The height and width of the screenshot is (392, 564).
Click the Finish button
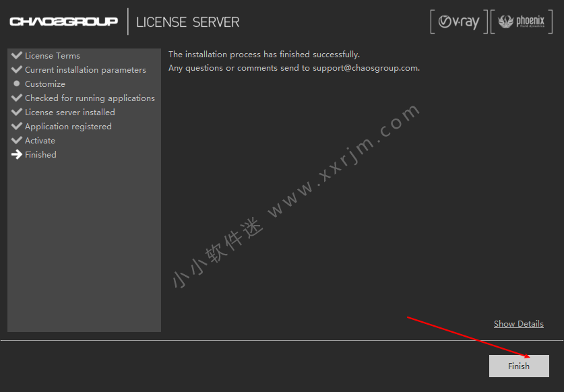pyautogui.click(x=519, y=366)
